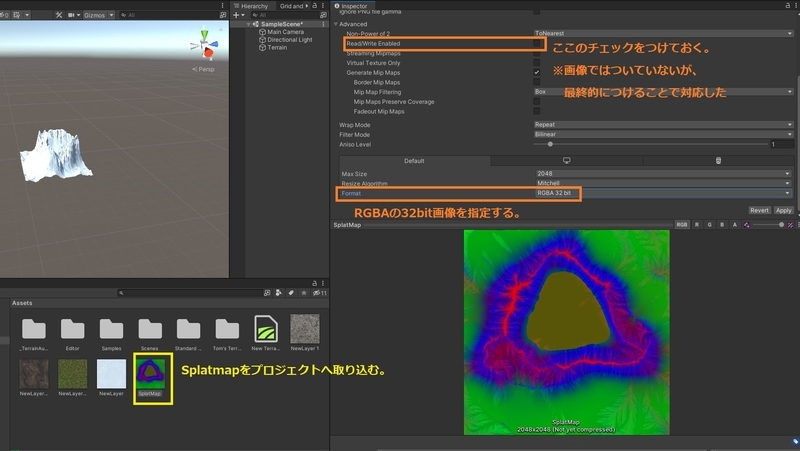
Task: Open the Tom's Terrain folder
Action: point(227,329)
